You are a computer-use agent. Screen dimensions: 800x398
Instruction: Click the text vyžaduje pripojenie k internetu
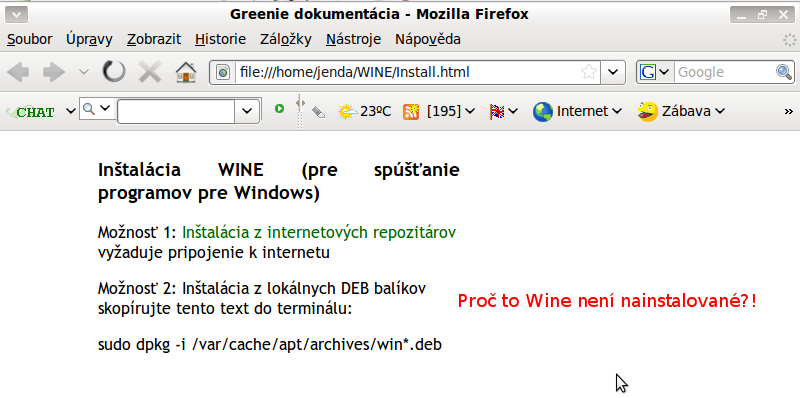coord(213,253)
